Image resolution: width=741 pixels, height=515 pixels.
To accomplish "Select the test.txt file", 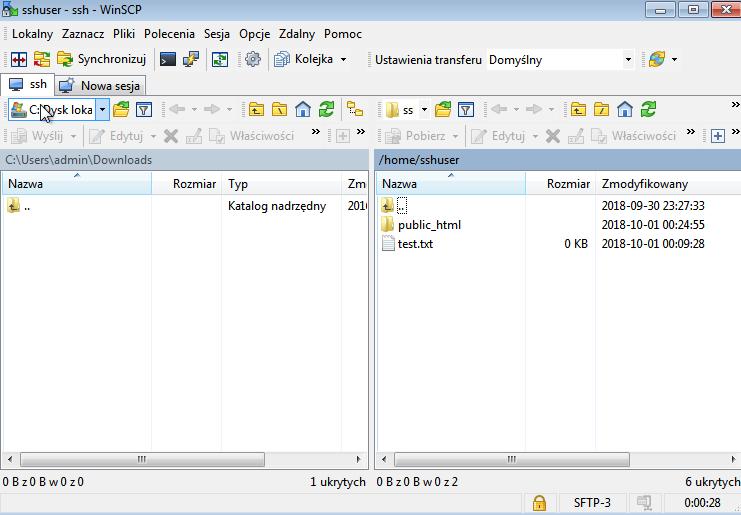I will pos(415,244).
